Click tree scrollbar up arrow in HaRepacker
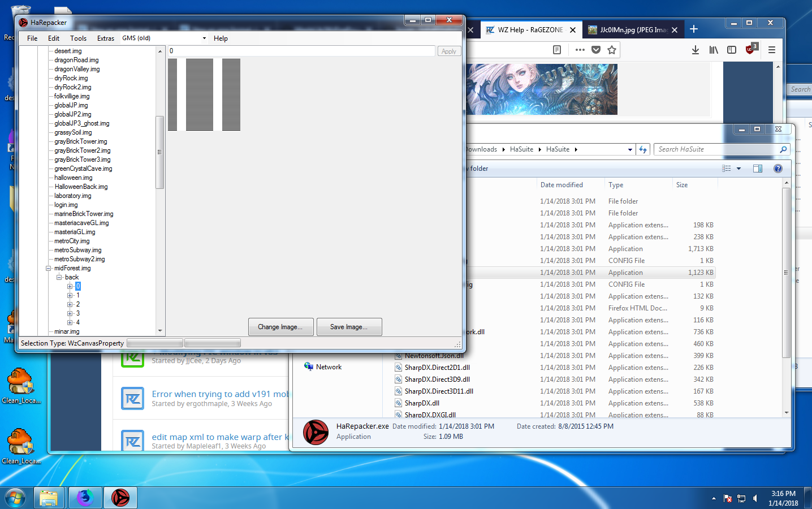The height and width of the screenshot is (509, 812). (160, 51)
